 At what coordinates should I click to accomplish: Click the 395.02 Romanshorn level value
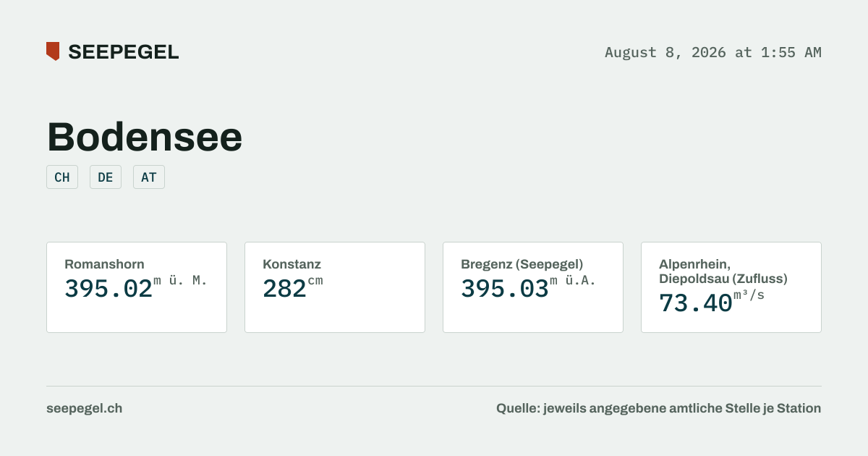point(109,289)
